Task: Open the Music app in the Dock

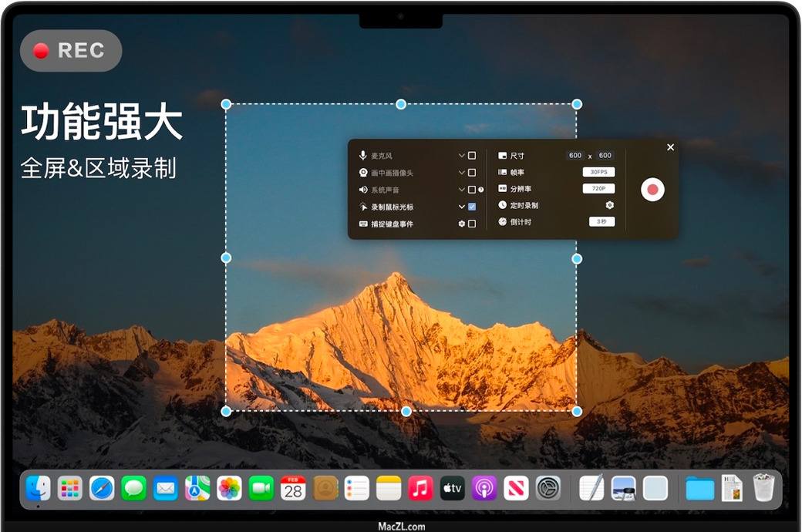Action: click(420, 488)
